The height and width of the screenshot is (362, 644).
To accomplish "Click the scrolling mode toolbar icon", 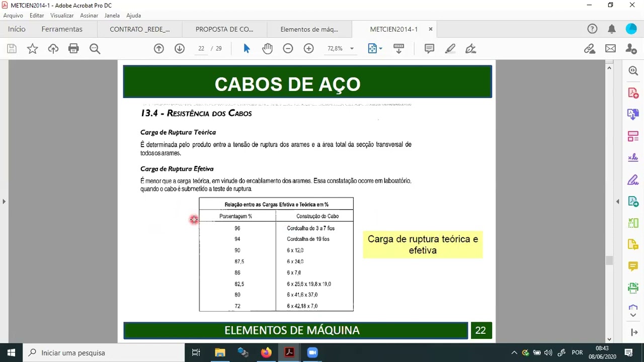I will point(398,49).
